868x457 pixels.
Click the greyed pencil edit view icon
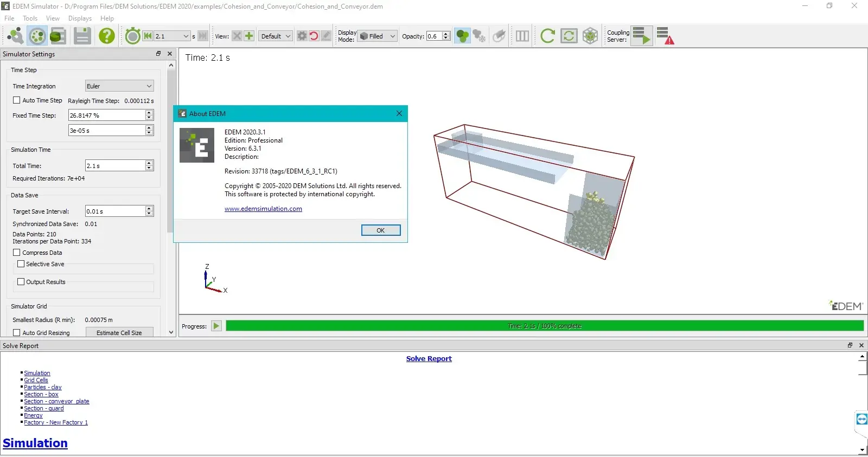(325, 36)
